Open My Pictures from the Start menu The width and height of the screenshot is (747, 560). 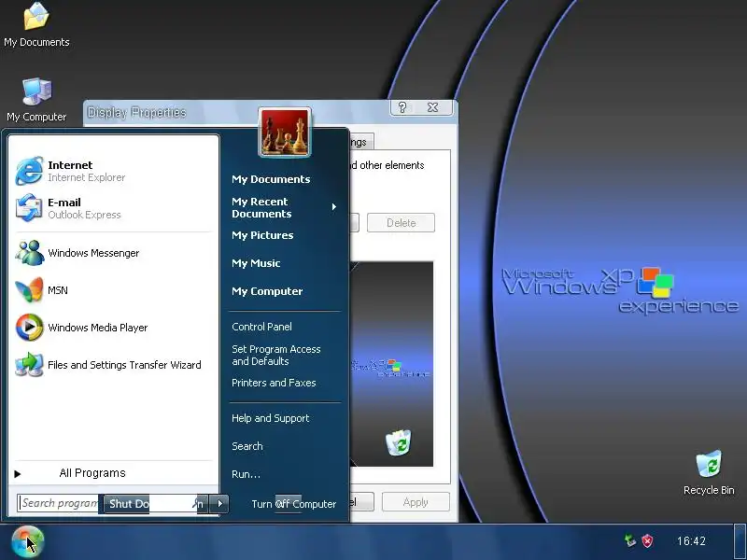click(262, 235)
